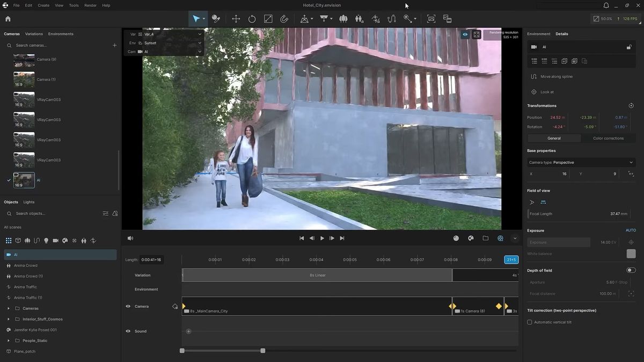The width and height of the screenshot is (644, 362).
Task: Mute the viewport audio speaker icon
Action: [130, 238]
